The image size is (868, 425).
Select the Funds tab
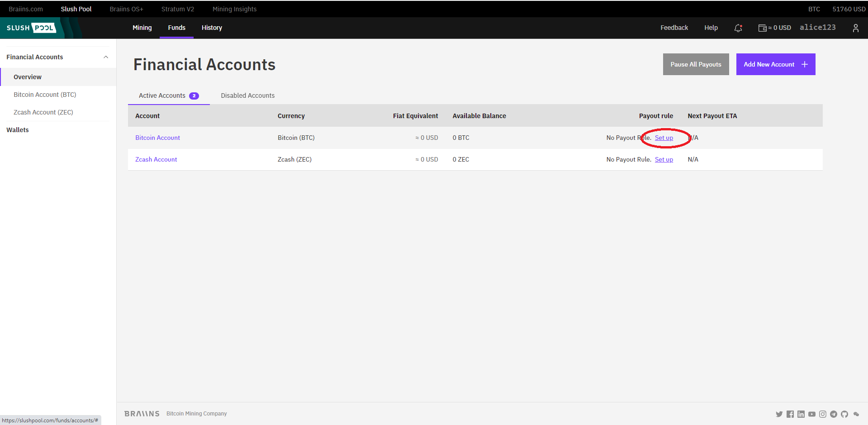(x=177, y=28)
